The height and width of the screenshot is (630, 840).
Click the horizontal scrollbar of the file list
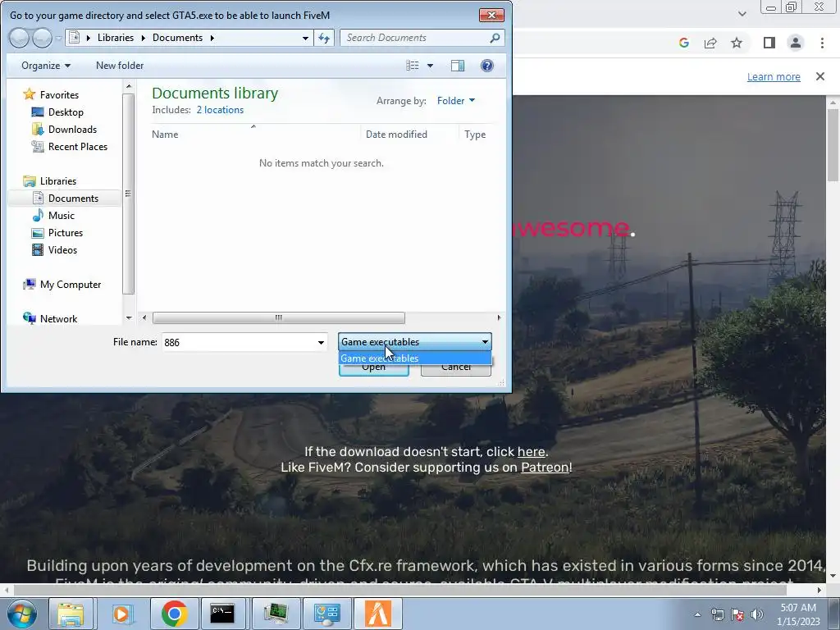tap(279, 317)
